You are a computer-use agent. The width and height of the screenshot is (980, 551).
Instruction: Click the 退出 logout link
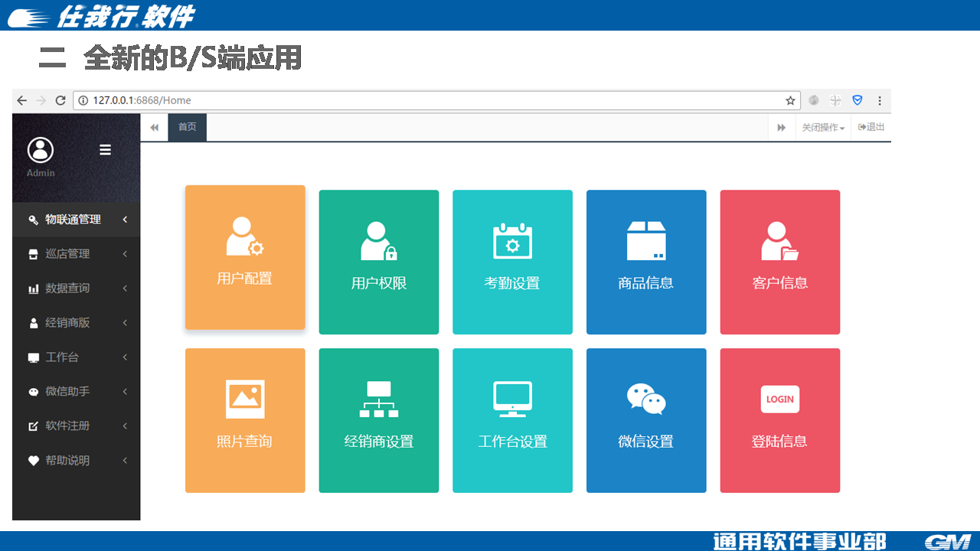pos(871,127)
